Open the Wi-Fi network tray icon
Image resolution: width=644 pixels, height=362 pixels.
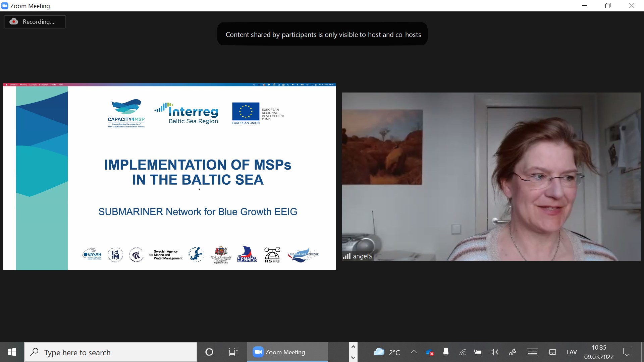[463, 352]
